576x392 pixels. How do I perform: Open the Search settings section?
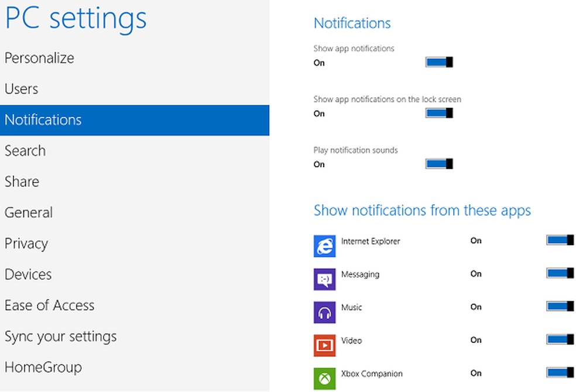pos(25,151)
